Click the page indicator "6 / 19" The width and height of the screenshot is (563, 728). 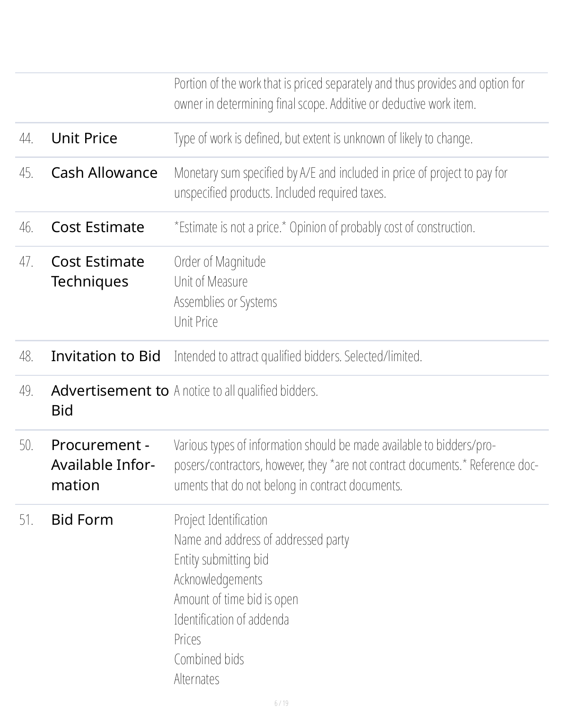pos(281,703)
